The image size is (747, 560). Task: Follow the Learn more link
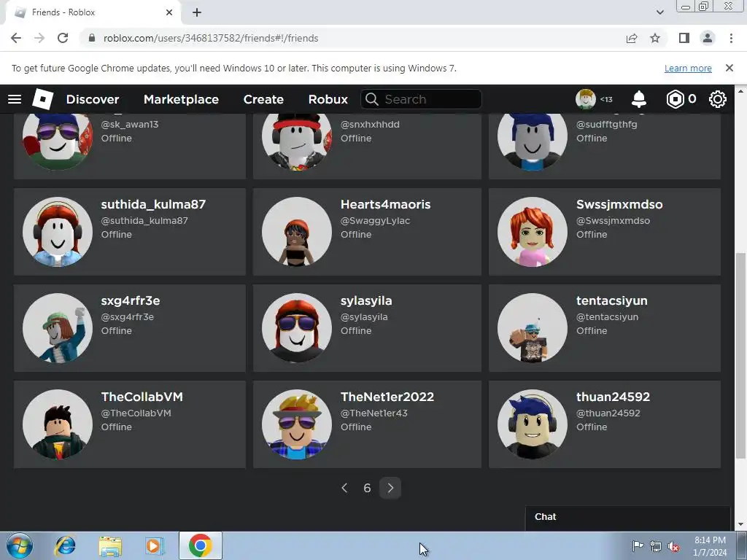pos(688,68)
